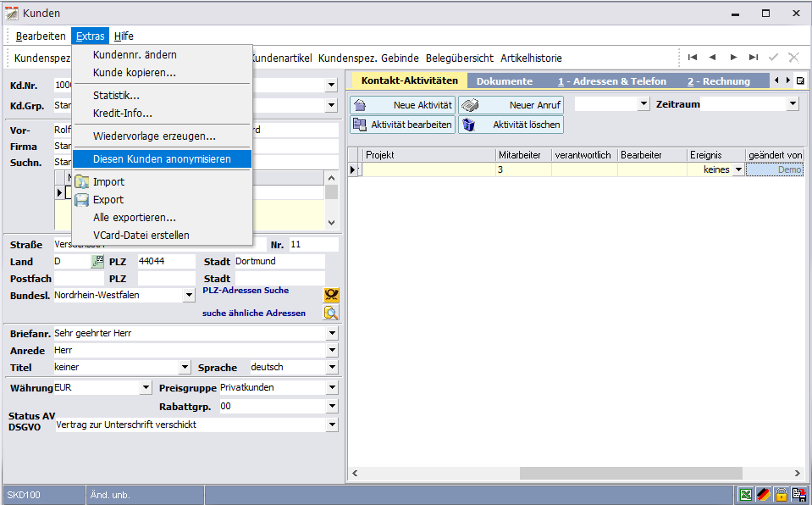
Task: Click the Stadt field containing Dortmund
Action: pos(279,261)
